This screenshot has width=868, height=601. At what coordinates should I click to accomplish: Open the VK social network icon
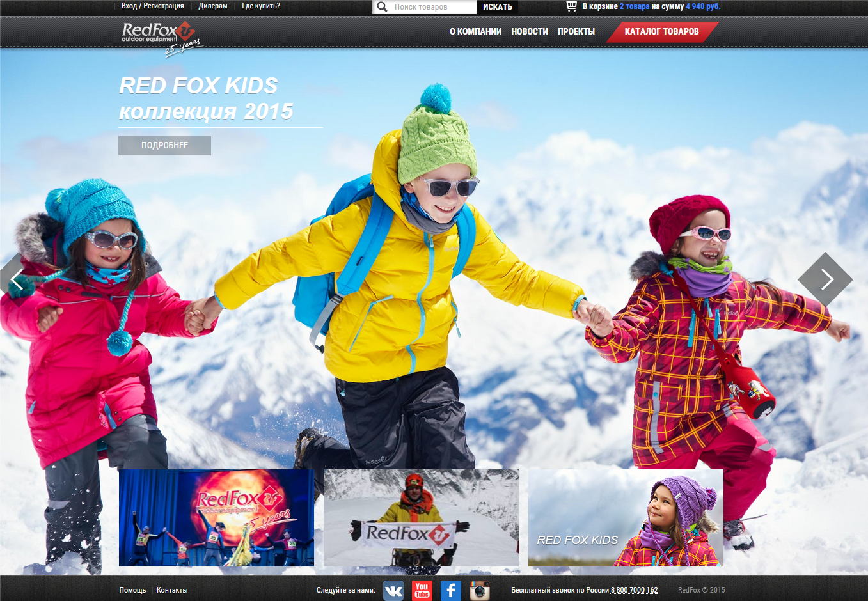click(393, 590)
